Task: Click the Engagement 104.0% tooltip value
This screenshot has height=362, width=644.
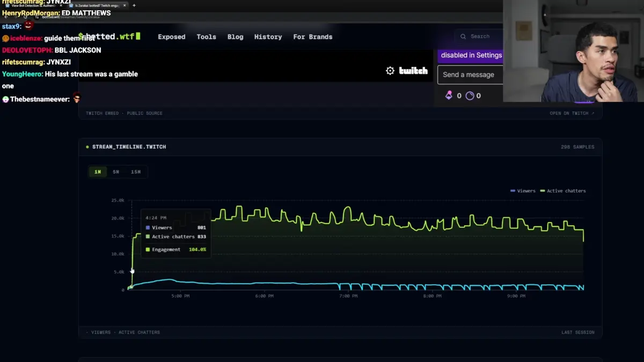Action: click(197, 249)
